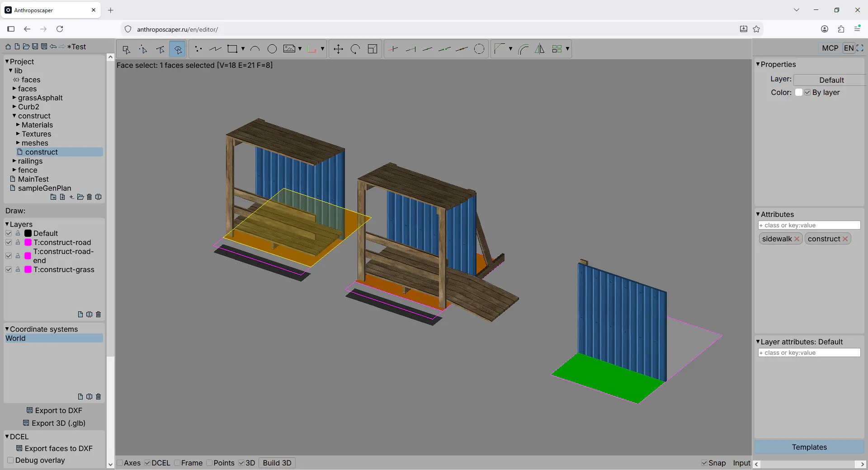868x470 pixels.
Task: Select the move tool
Action: [x=338, y=49]
